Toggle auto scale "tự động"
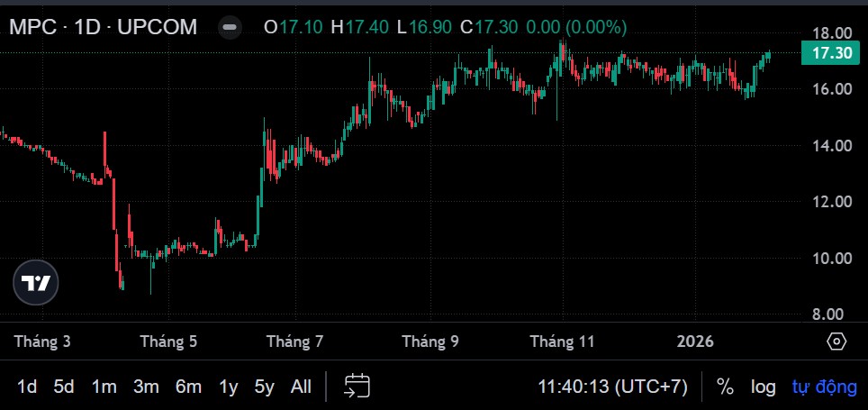This screenshot has width=868, height=410. (824, 387)
